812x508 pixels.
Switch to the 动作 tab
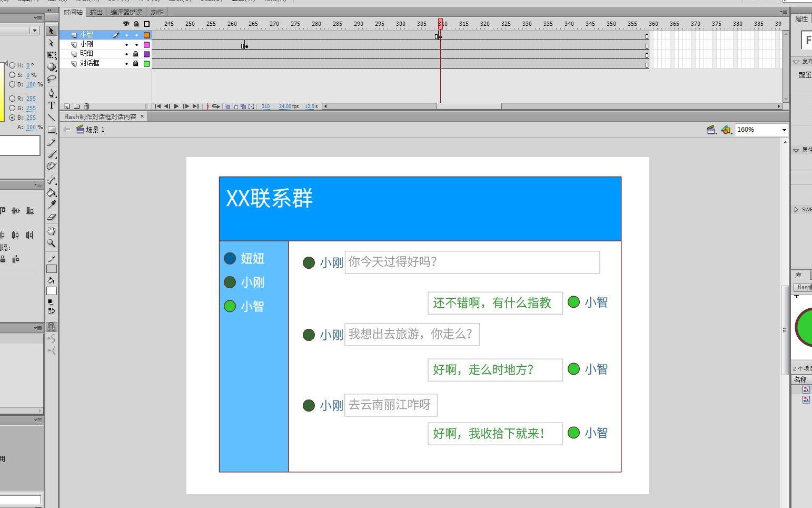pyautogui.click(x=157, y=12)
